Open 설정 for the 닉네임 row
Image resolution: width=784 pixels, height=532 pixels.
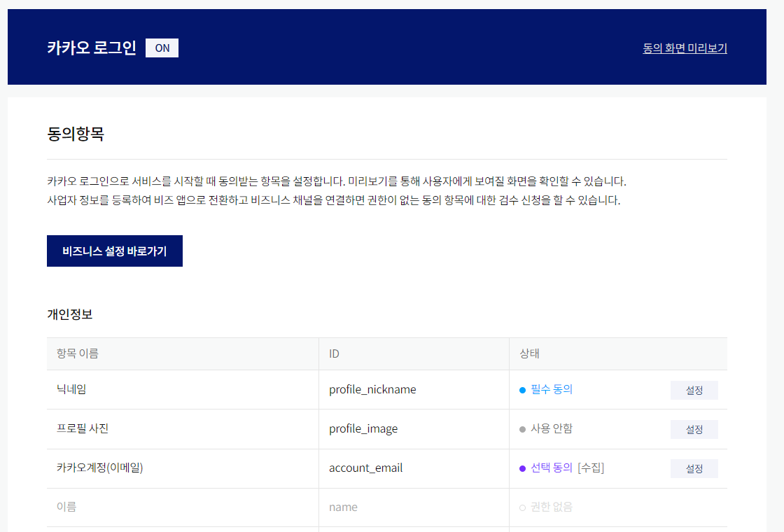point(694,390)
